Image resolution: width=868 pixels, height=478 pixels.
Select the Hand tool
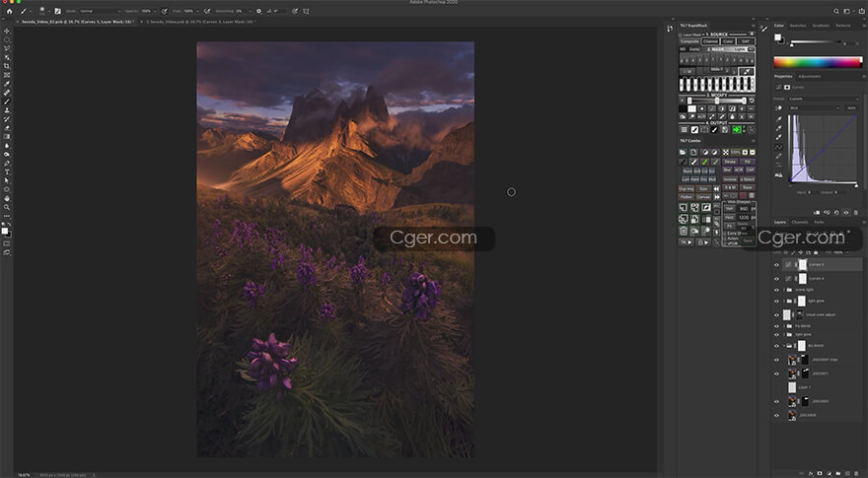tap(7, 198)
